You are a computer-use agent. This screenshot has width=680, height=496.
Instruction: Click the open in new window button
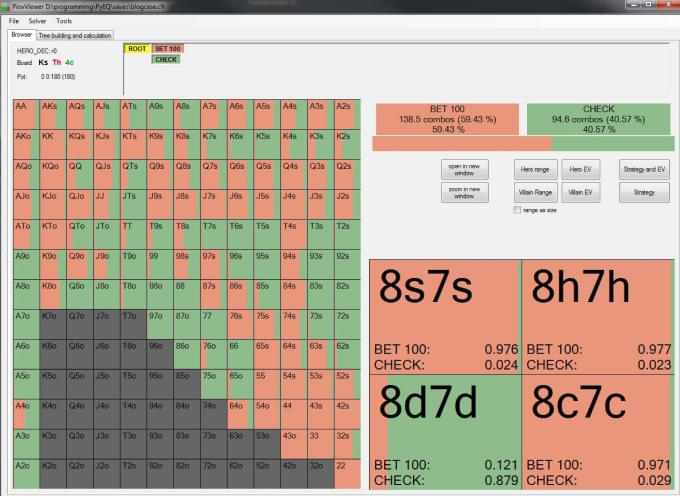[x=464, y=169]
